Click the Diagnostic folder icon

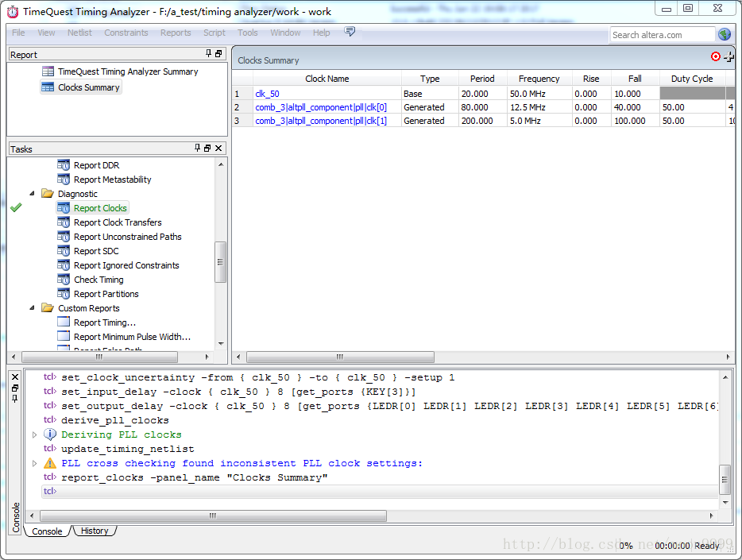(x=48, y=194)
